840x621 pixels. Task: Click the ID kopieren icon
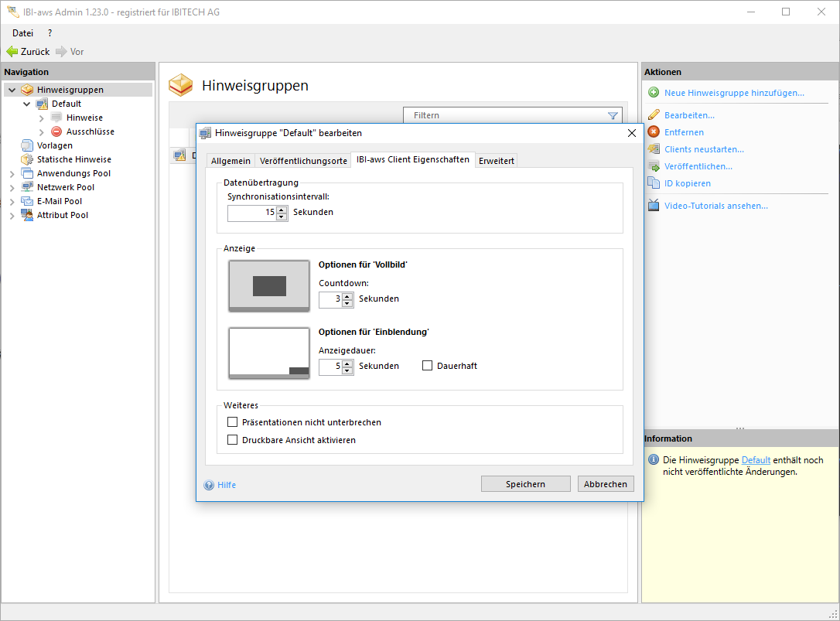click(654, 183)
